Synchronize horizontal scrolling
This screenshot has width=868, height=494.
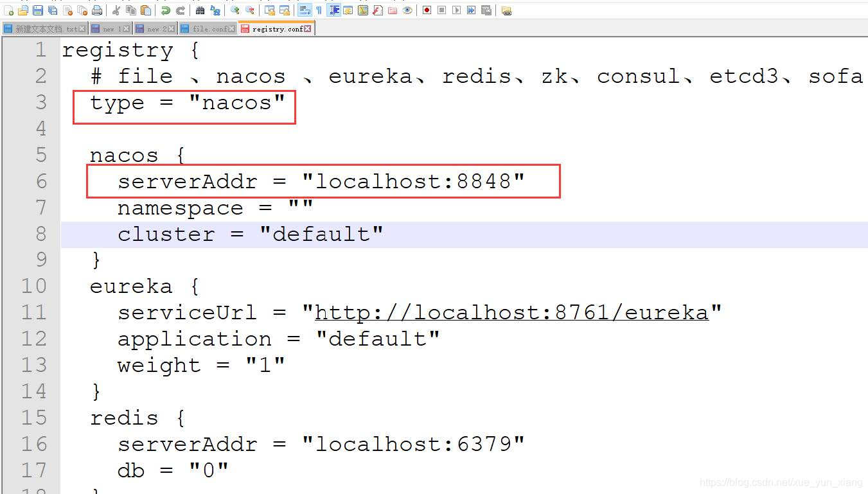point(285,10)
